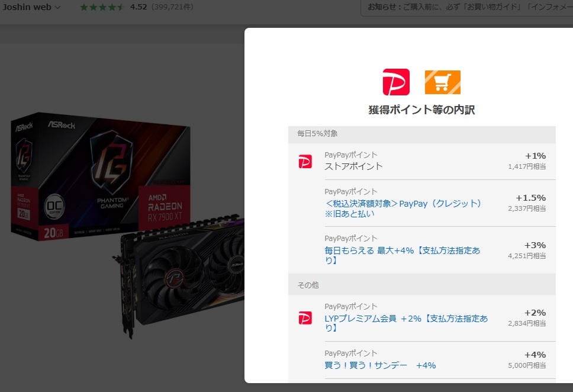The image size is (573, 392).
Task: Open the 買う!買う!サンデー +4% link
Action: (x=380, y=365)
